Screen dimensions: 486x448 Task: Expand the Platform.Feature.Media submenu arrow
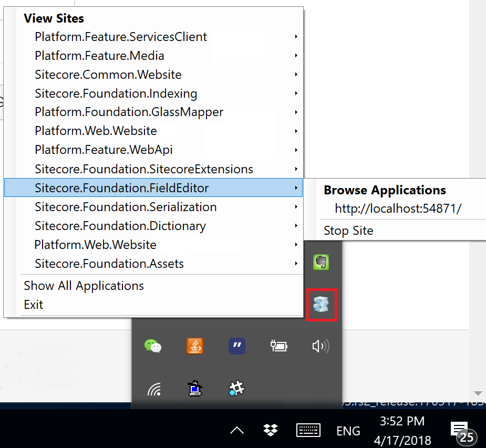(296, 56)
